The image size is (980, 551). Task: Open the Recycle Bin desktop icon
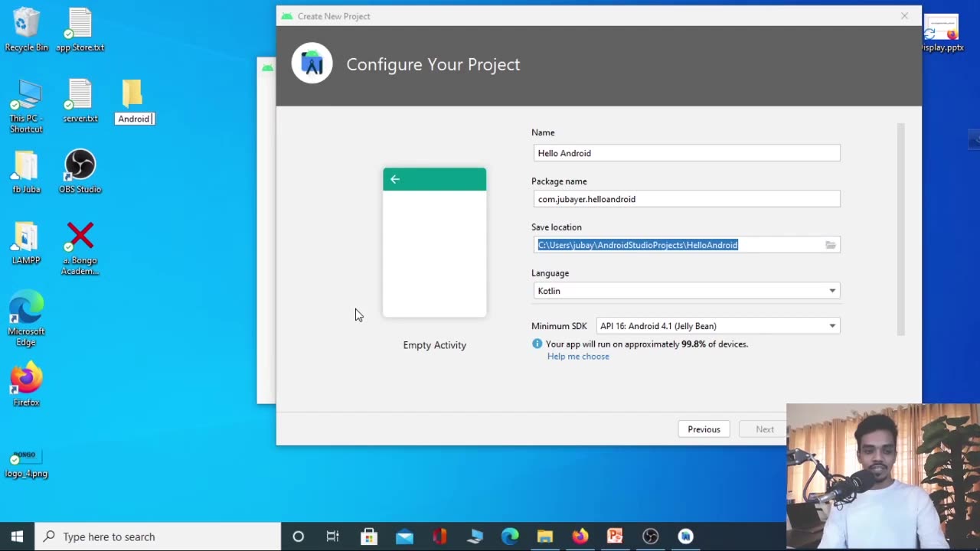pos(26,29)
